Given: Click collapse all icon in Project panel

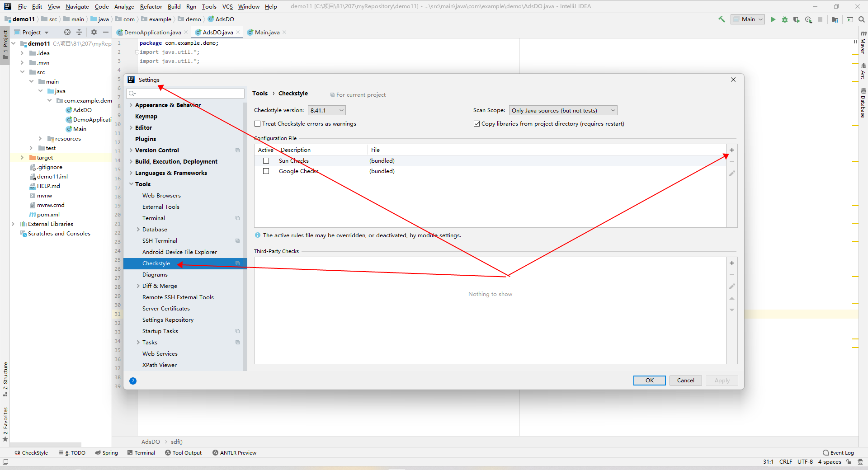Looking at the screenshot, I should pyautogui.click(x=79, y=32).
